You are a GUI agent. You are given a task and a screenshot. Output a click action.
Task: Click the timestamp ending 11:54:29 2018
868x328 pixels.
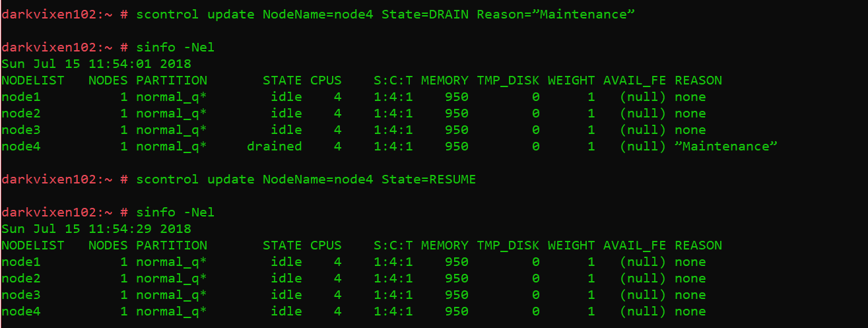tap(96, 229)
